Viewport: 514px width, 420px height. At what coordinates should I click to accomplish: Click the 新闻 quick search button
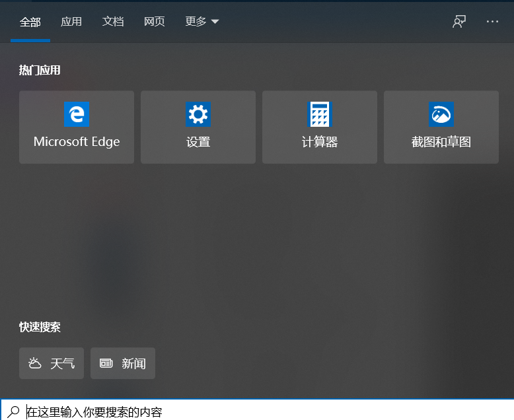[123, 363]
